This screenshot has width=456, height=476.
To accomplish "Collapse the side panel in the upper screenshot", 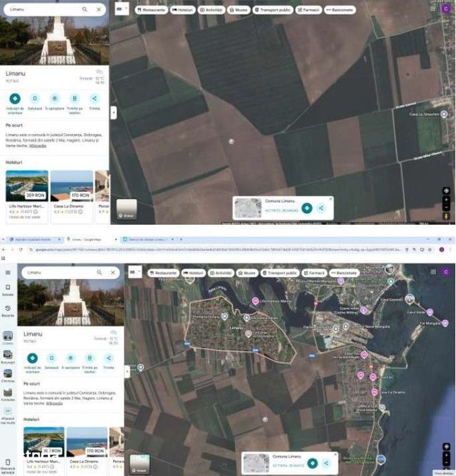I will [x=113, y=112].
